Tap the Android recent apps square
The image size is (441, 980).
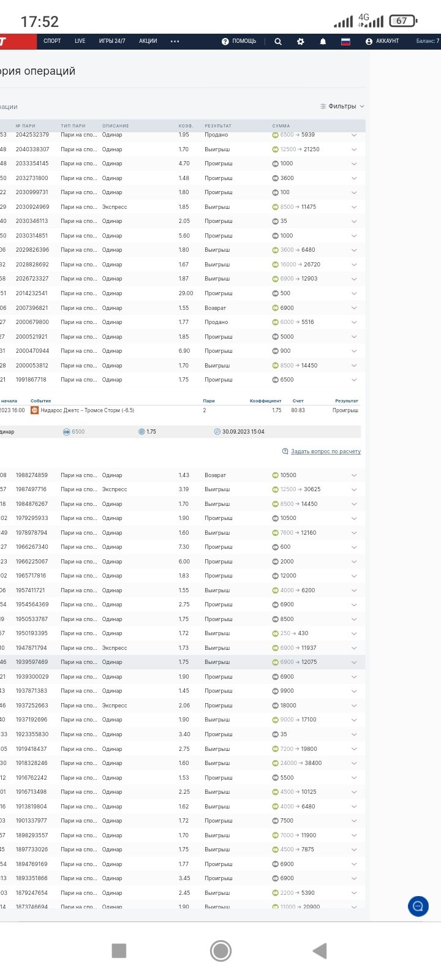[119, 951]
